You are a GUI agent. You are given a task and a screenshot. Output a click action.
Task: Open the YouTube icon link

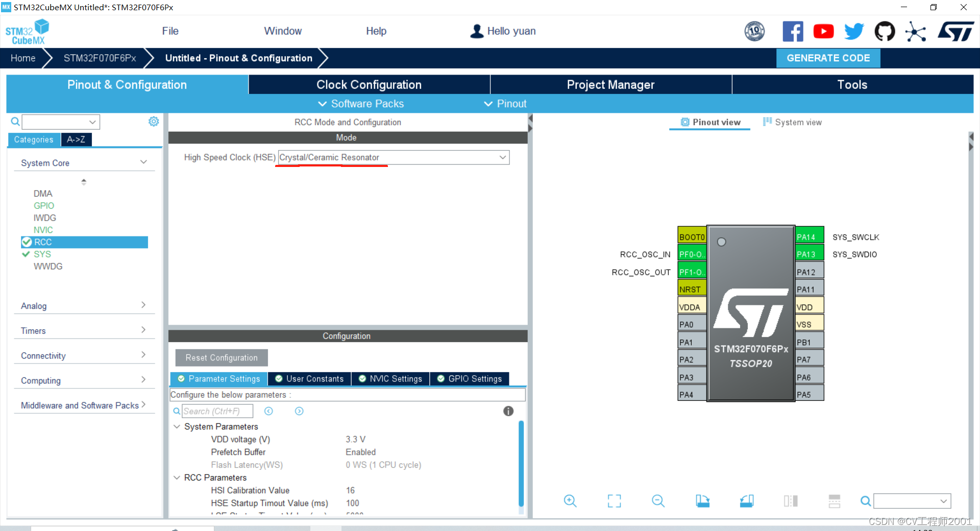[x=823, y=32]
